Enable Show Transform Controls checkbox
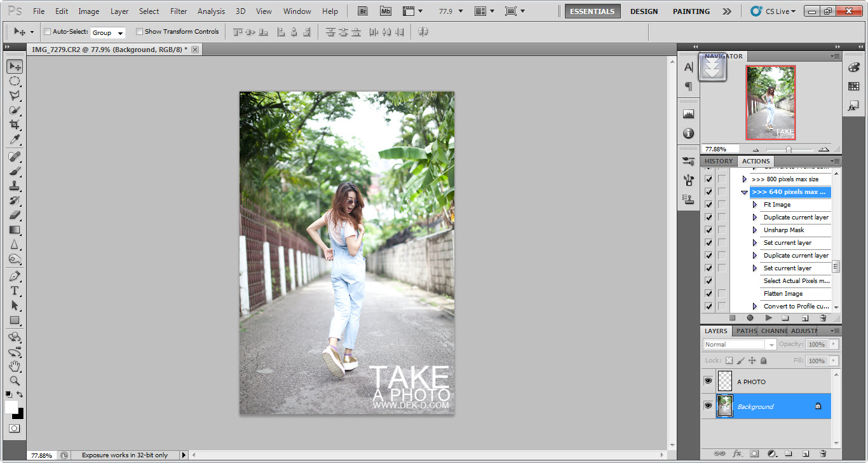The height and width of the screenshot is (463, 868). (x=140, y=32)
